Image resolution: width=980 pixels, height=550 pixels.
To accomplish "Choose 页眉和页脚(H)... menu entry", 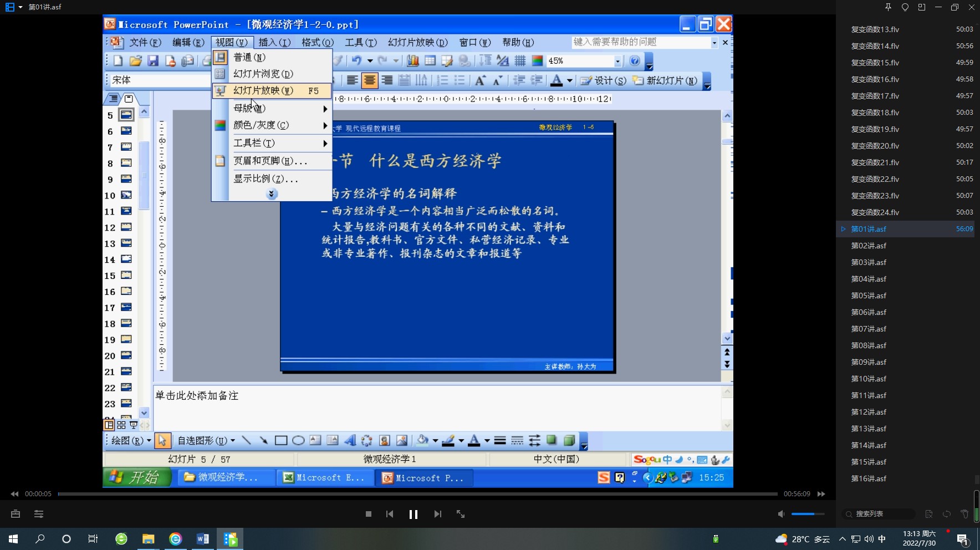I will click(x=272, y=161).
